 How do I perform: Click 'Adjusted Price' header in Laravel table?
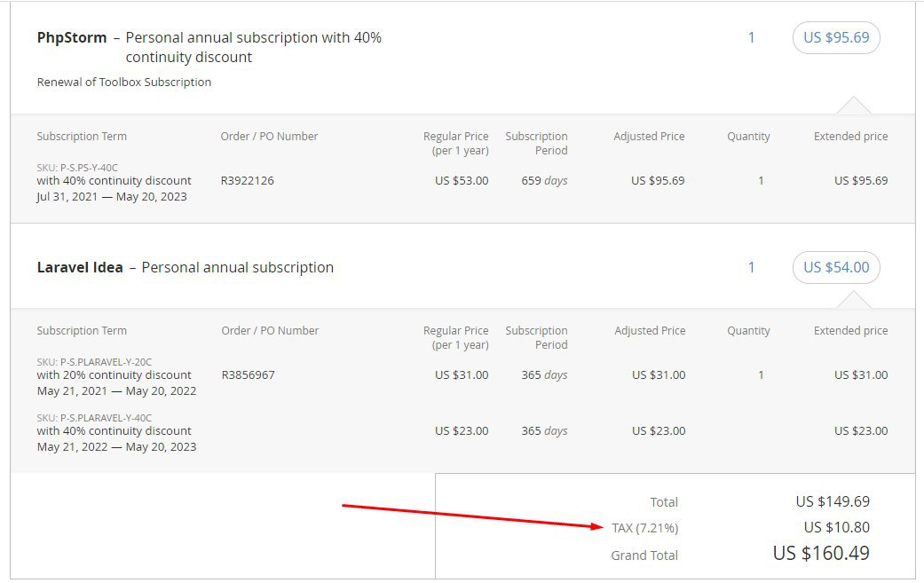(x=650, y=331)
